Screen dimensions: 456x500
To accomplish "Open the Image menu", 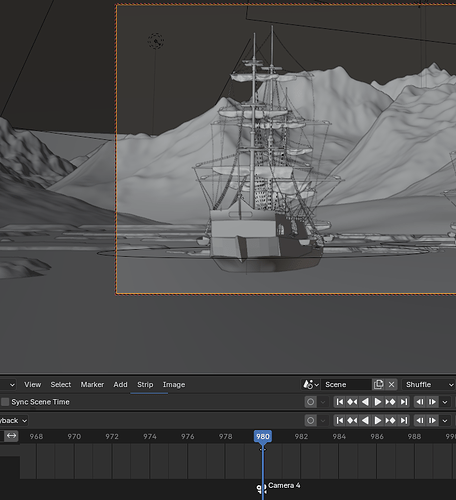I will [174, 385].
